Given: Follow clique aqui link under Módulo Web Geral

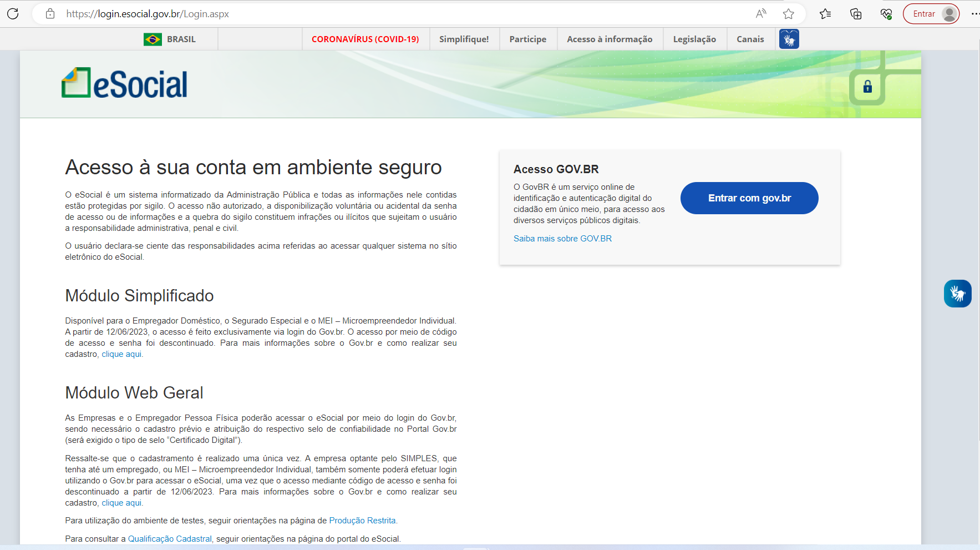Looking at the screenshot, I should point(121,503).
